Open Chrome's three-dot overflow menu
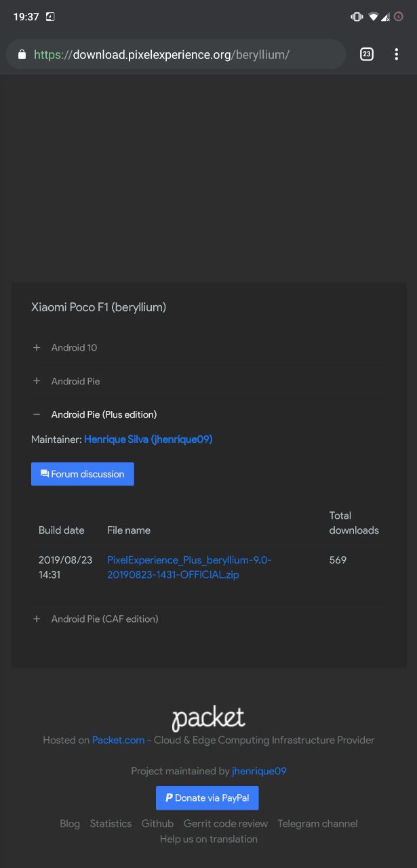417x868 pixels. (397, 54)
